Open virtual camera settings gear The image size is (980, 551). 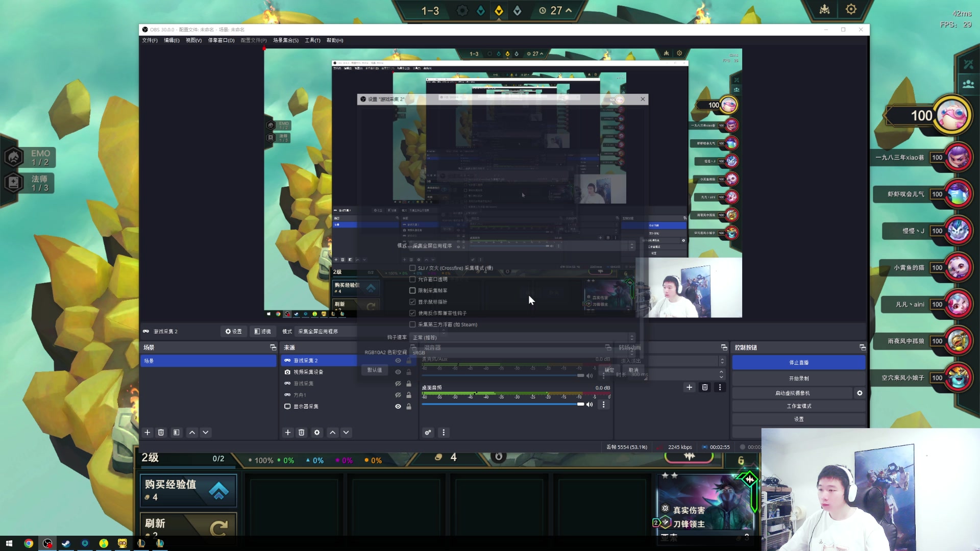tap(860, 393)
